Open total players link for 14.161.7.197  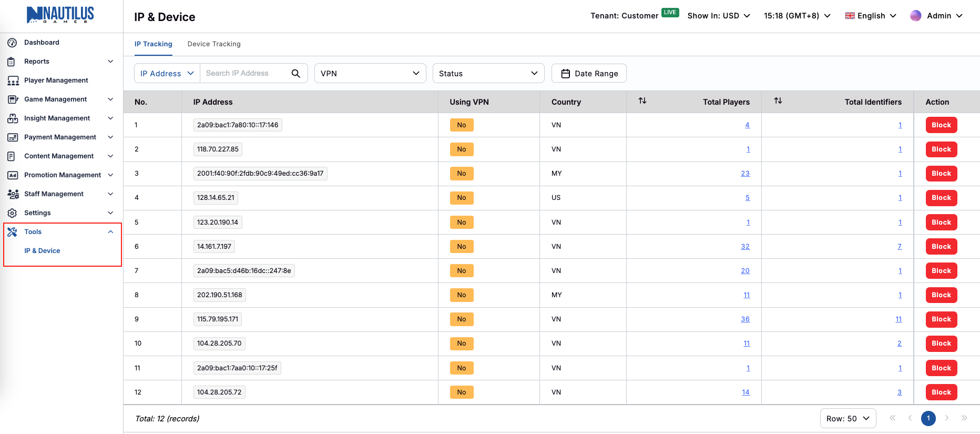pos(745,247)
